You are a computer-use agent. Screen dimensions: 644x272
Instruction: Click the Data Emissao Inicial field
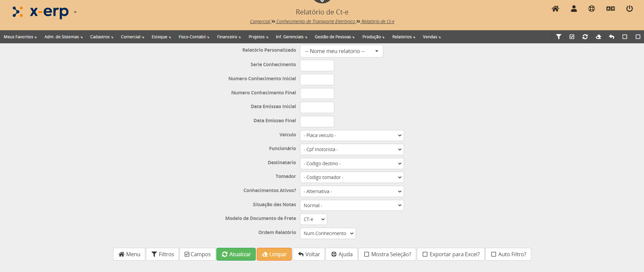[x=317, y=107]
